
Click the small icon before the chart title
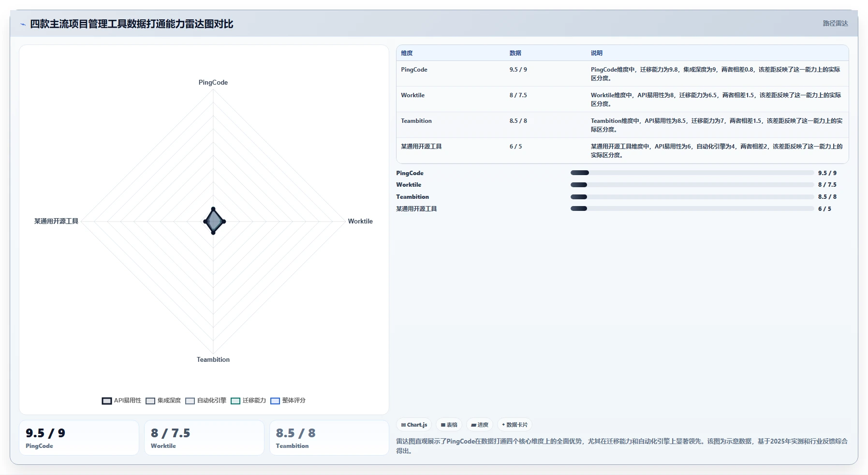(23, 24)
